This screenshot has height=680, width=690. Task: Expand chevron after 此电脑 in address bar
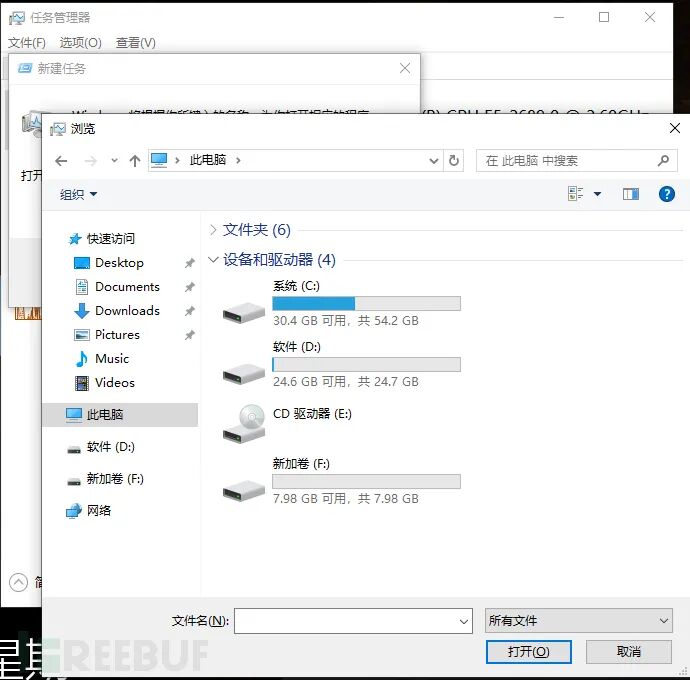click(x=238, y=160)
